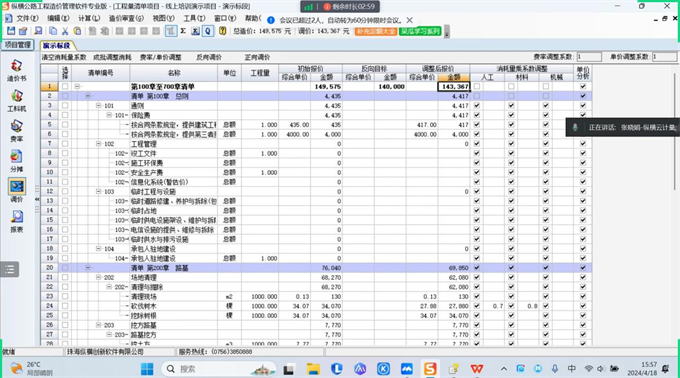Click the 清空消耗量系数 button
Image resolution: width=680 pixels, height=378 pixels.
click(64, 57)
